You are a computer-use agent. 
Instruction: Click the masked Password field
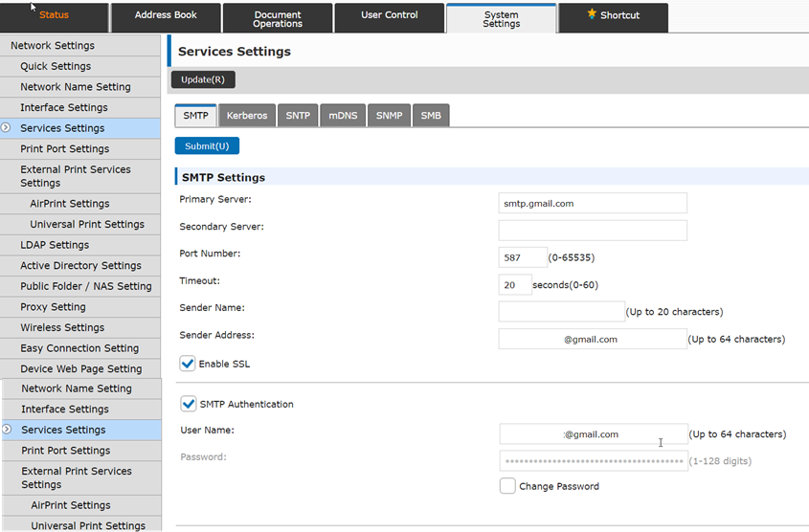(594, 461)
